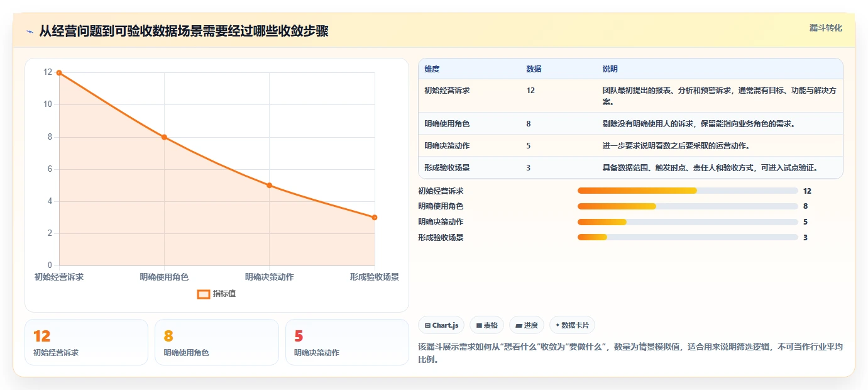Click the 维度 column header
Image resolution: width=868 pixels, height=390 pixels.
pyautogui.click(x=432, y=69)
